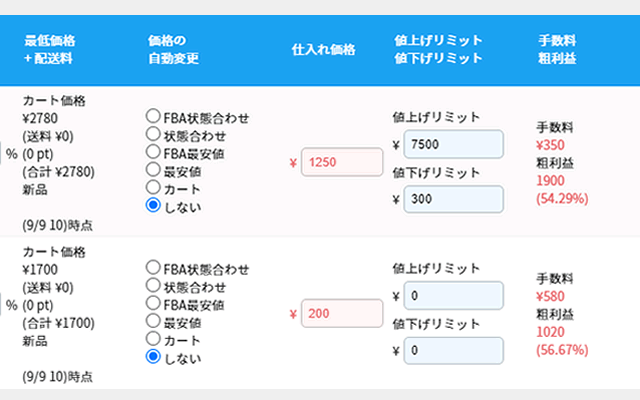Select FBA状態合わせ radio in ¥1700 row
This screenshot has width=640, height=400.
[153, 268]
